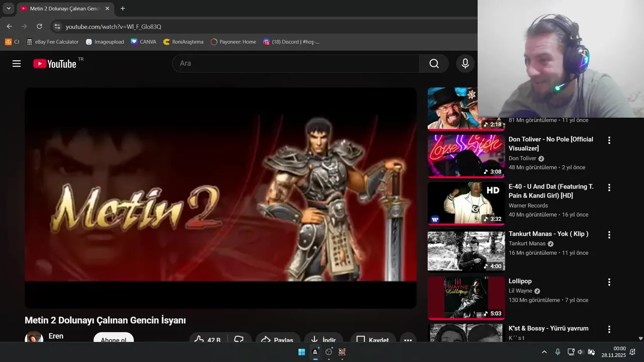This screenshot has width=644, height=362.
Task: Open the Lollipop video title
Action: (520, 281)
